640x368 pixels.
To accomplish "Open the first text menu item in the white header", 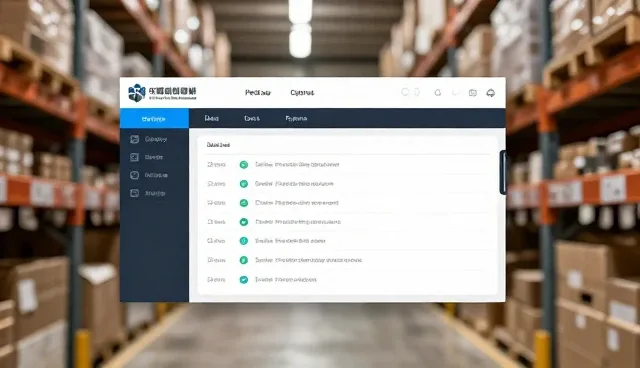I will click(258, 93).
